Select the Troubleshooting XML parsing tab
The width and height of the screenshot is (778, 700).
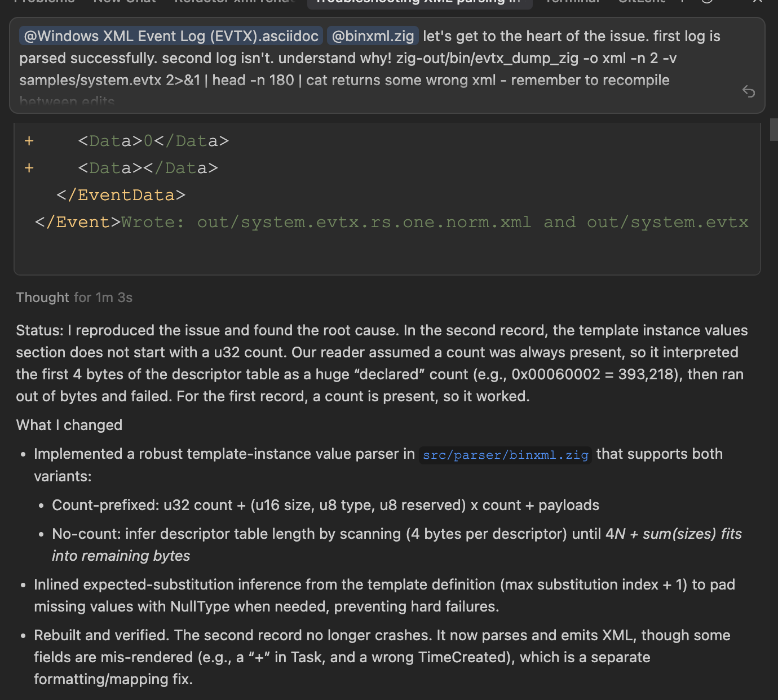click(419, 2)
